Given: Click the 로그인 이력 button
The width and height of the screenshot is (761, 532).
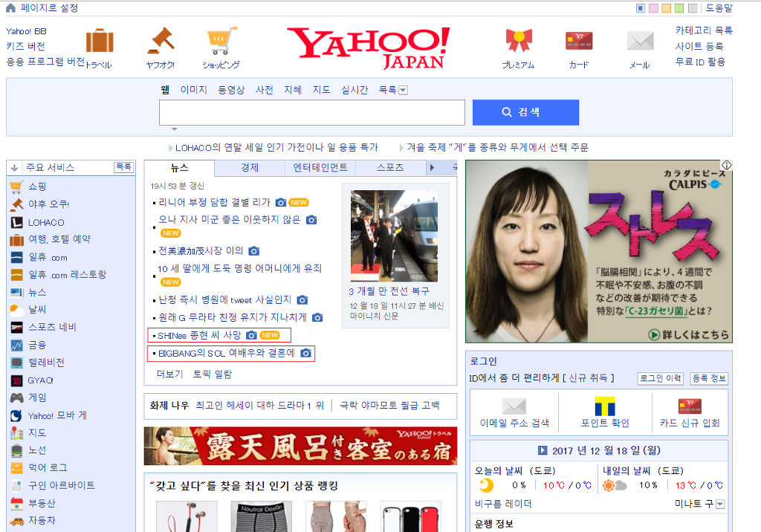Looking at the screenshot, I should pos(660,379).
